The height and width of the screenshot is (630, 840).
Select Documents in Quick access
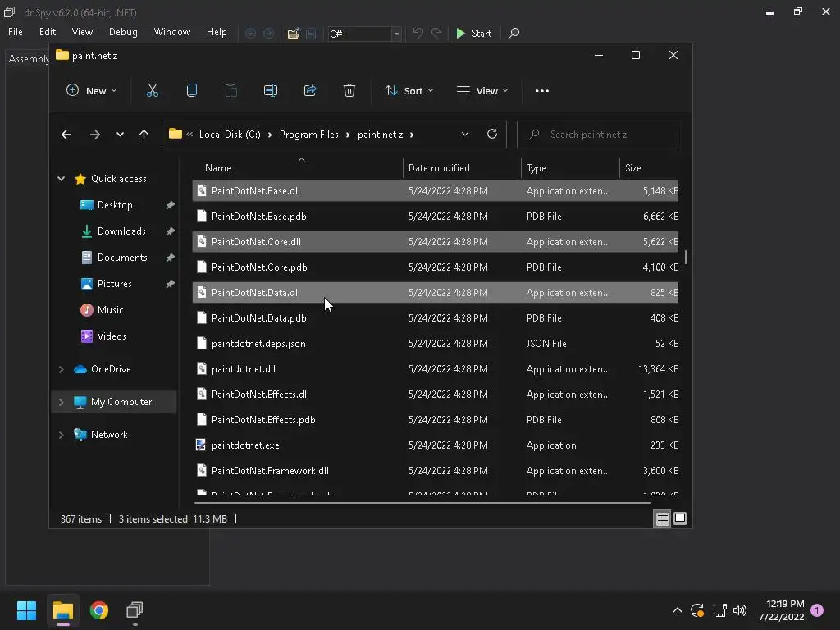click(122, 258)
